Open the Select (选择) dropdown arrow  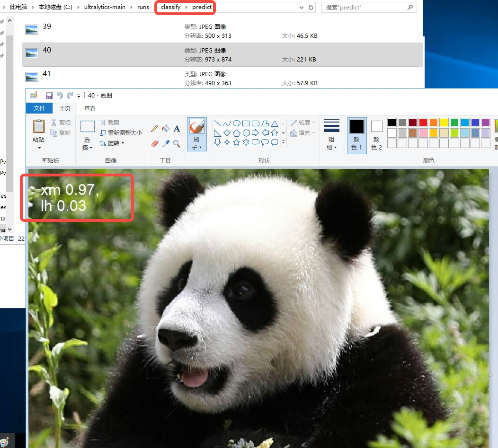pos(91,148)
